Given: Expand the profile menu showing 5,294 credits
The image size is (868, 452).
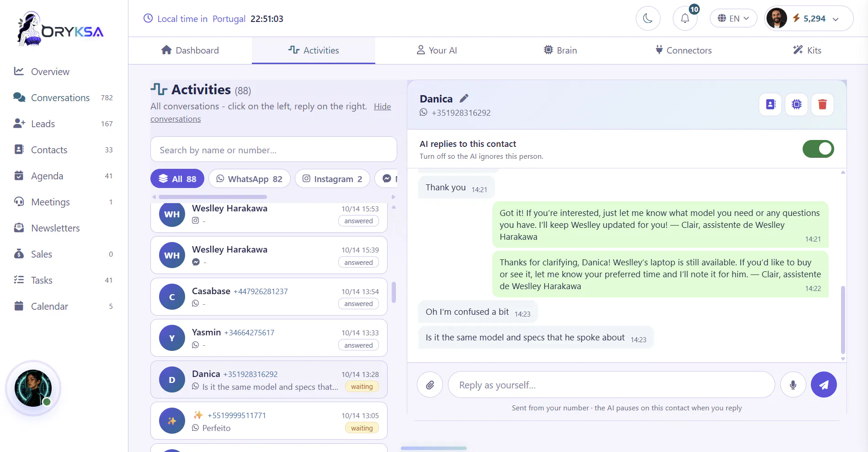Looking at the screenshot, I should (809, 18).
